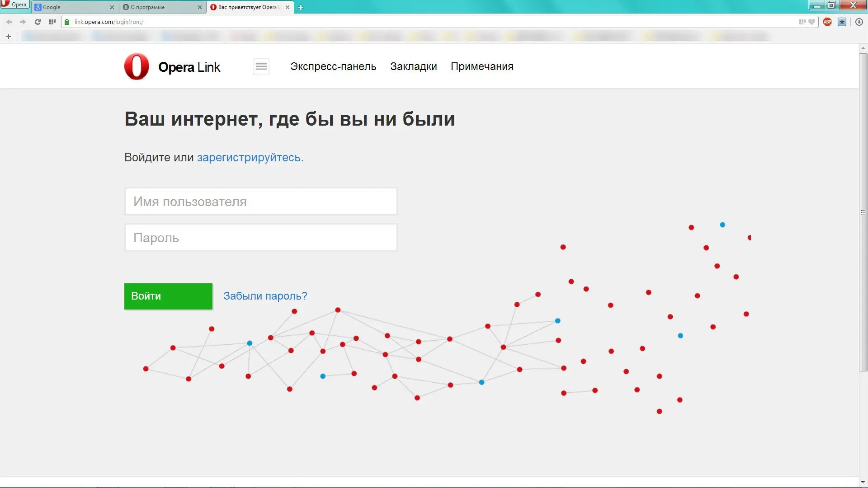Click the forward navigation arrow
The image size is (868, 488).
[23, 22]
